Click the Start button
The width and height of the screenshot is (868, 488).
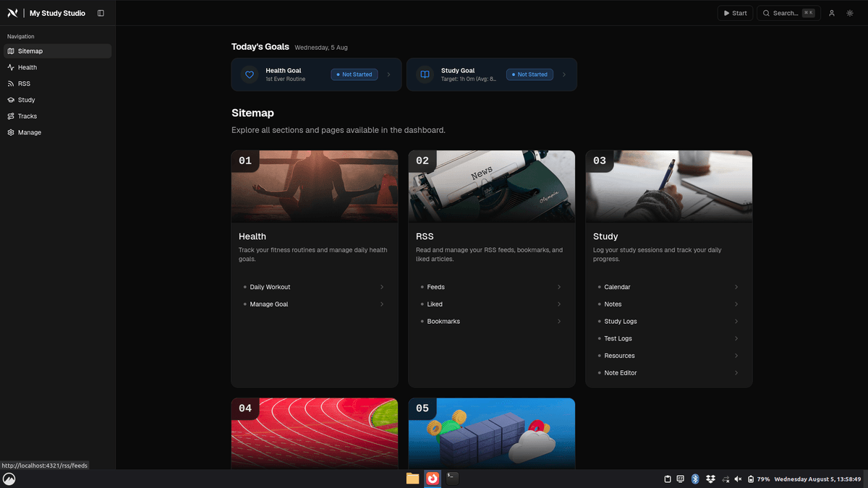(x=735, y=13)
